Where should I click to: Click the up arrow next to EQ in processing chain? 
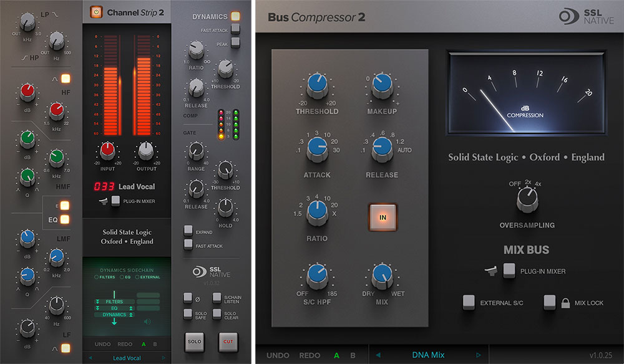131,308
